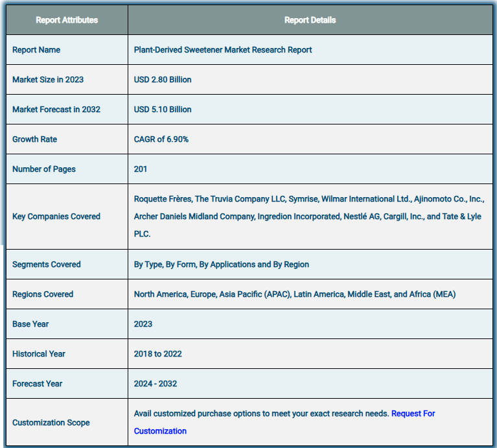
Task: Click the Base Year label
Action: (x=30, y=324)
